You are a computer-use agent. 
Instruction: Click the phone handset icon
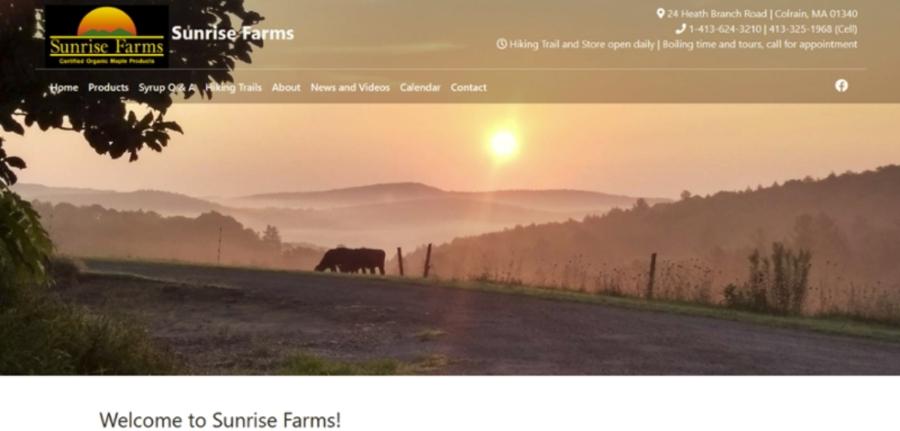pyautogui.click(x=681, y=29)
